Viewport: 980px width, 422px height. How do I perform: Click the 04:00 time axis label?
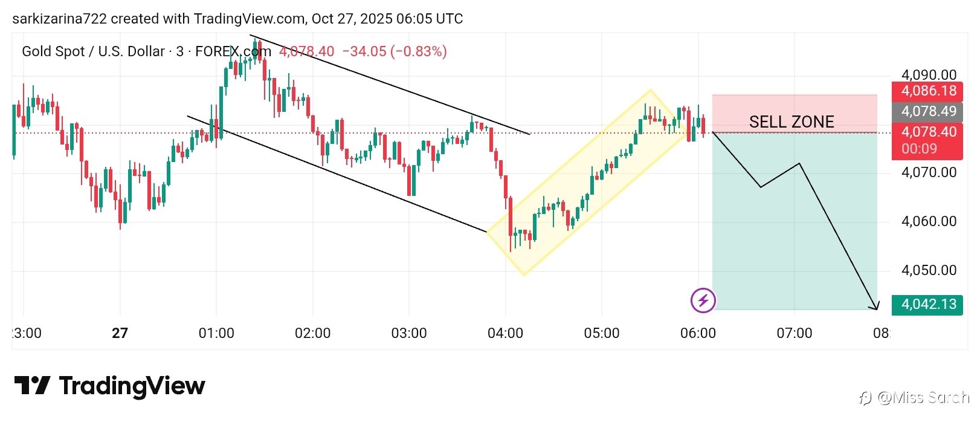tap(505, 333)
